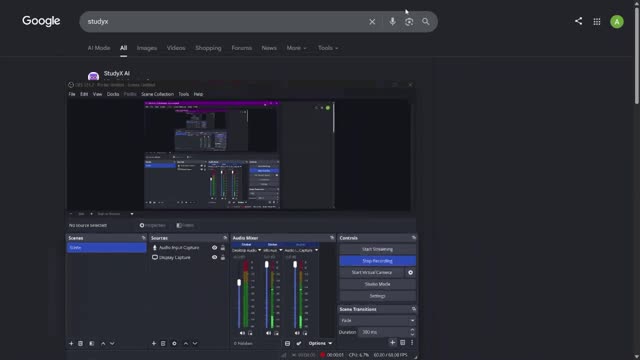Open scene filters in OBS Scenes panel
640x360 pixels.
pyautogui.click(x=91, y=343)
